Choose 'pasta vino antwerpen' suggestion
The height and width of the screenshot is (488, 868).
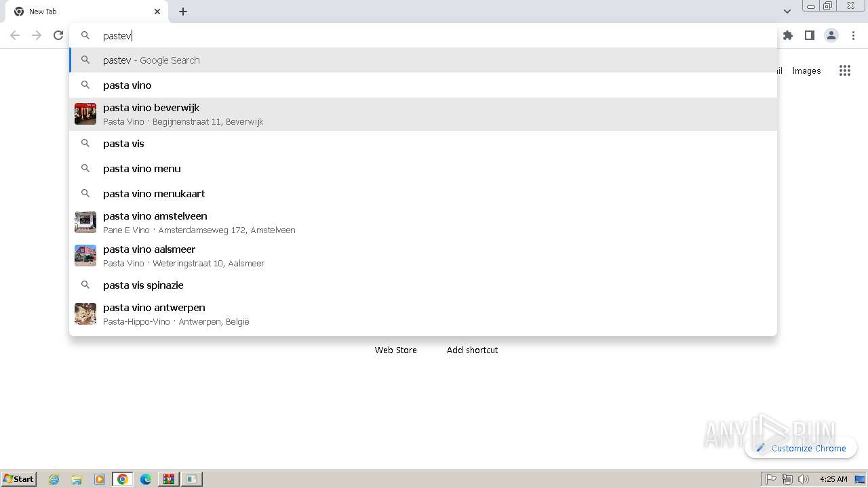423,314
